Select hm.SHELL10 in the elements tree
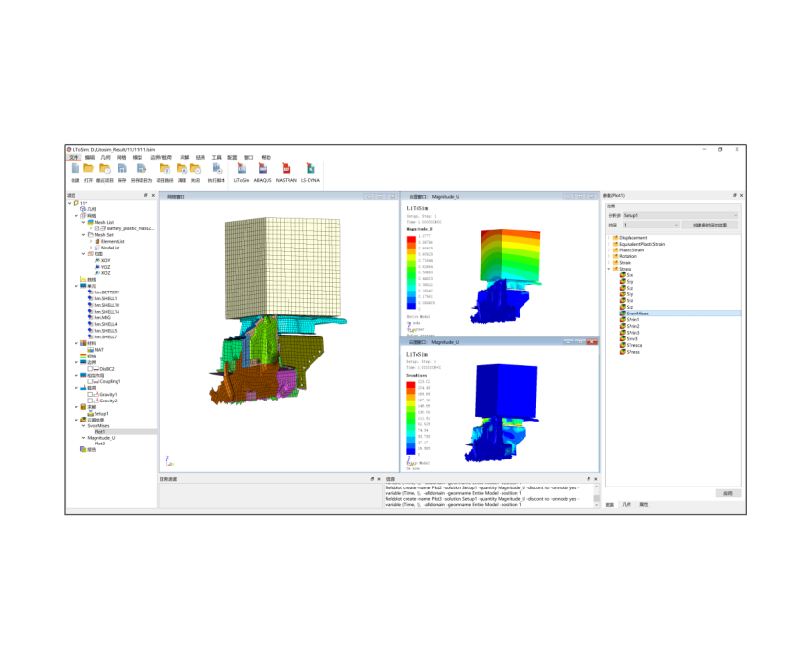 pos(107,305)
